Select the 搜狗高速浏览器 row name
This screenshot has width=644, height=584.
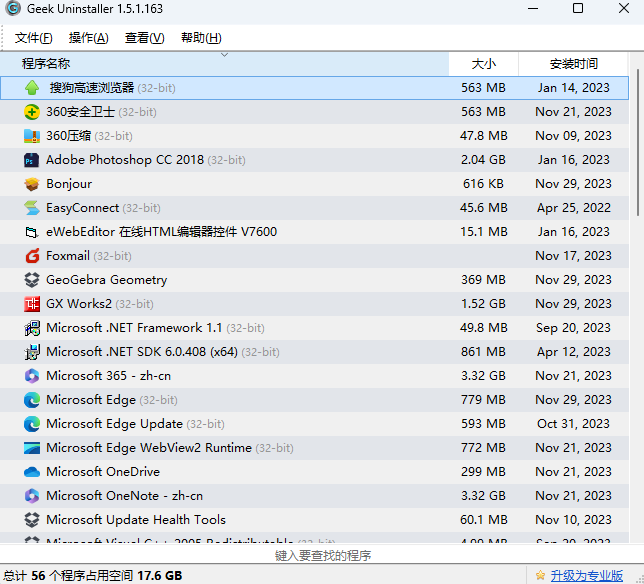[x=92, y=87]
